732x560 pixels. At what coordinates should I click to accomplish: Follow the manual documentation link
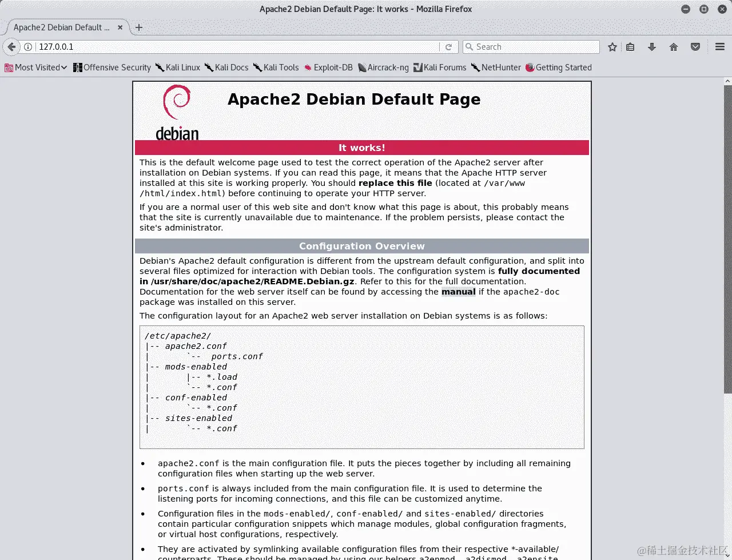click(x=458, y=292)
